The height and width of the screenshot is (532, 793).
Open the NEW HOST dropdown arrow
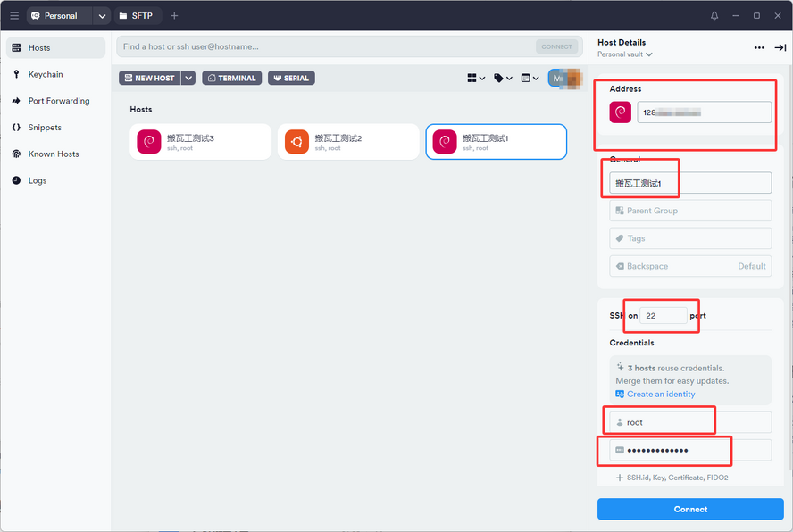pos(188,79)
